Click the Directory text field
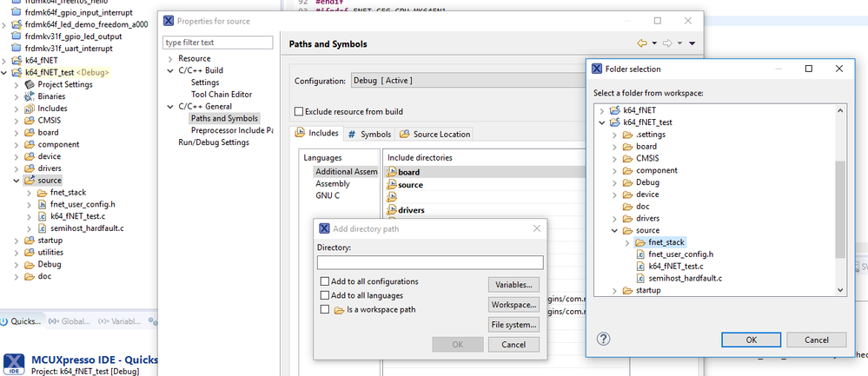 click(x=430, y=262)
